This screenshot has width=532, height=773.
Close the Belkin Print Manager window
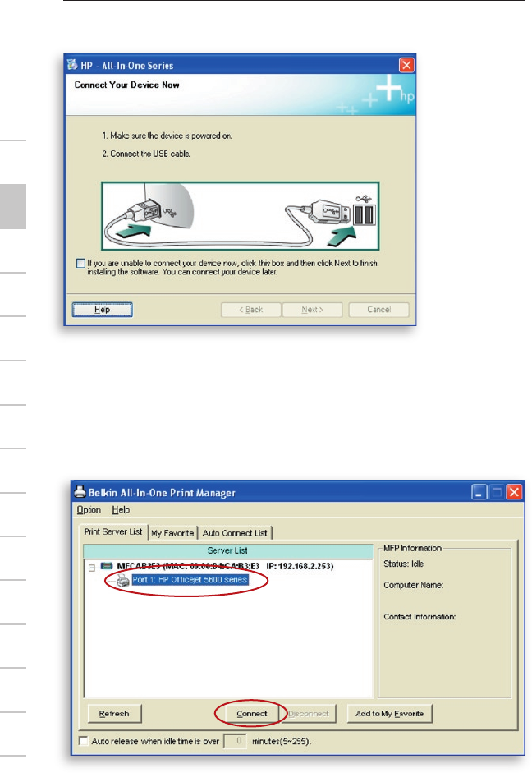[514, 492]
